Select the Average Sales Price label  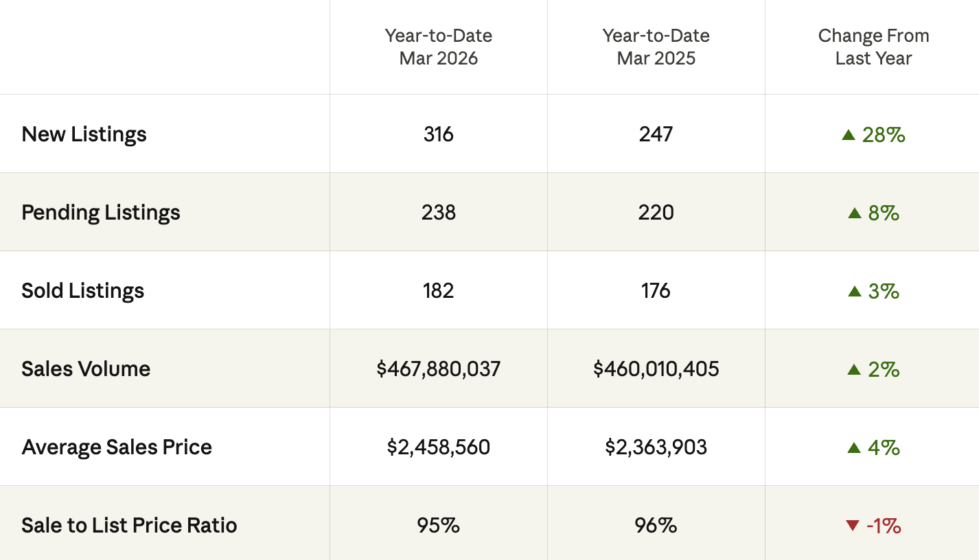[x=117, y=447]
